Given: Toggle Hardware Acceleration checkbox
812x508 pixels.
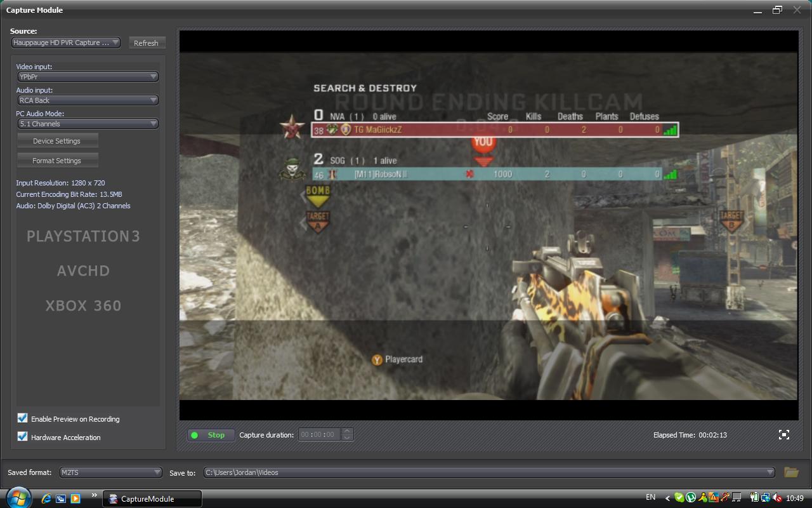Looking at the screenshot, I should click(x=22, y=436).
